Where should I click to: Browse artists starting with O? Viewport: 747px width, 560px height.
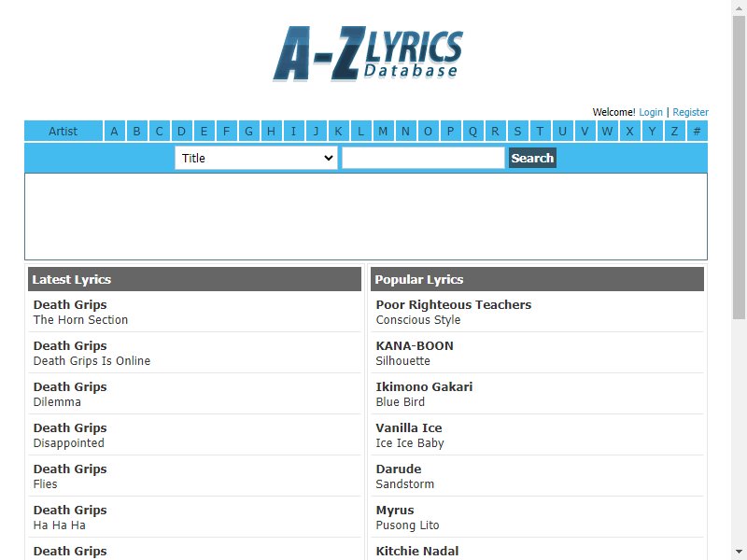(x=428, y=132)
